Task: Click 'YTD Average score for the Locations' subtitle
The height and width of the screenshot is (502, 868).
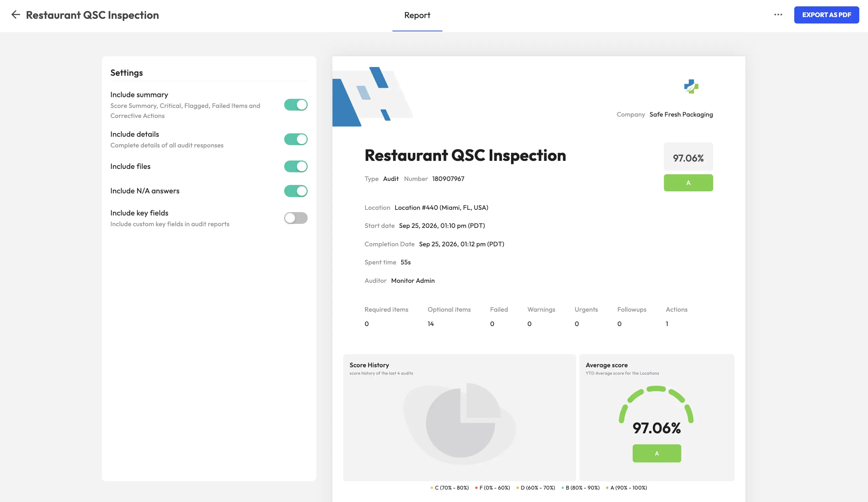Action: point(622,373)
